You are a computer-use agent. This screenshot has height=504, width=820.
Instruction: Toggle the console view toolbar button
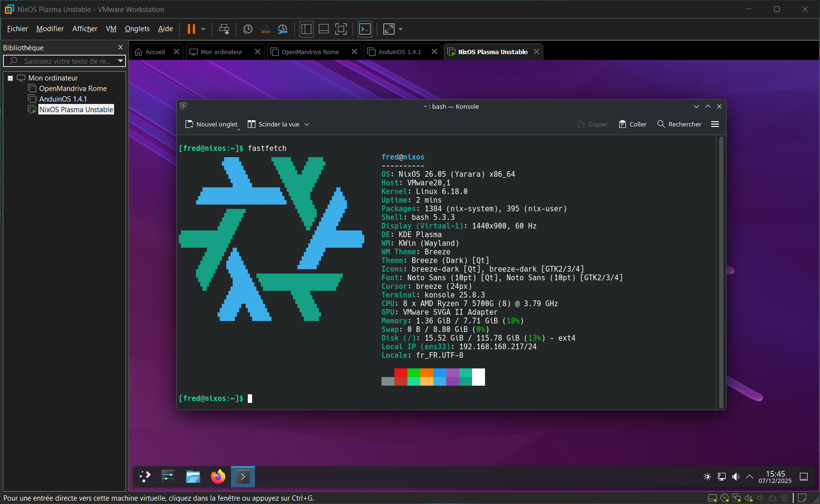pyautogui.click(x=365, y=29)
